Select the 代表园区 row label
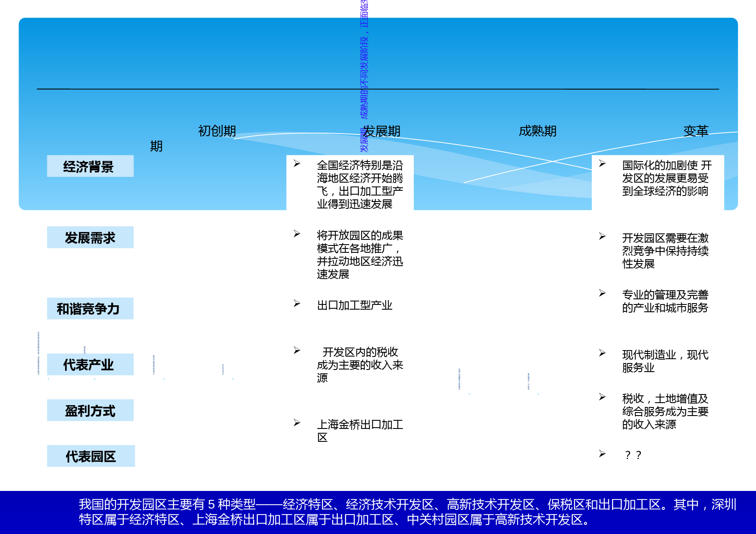 [x=91, y=456]
